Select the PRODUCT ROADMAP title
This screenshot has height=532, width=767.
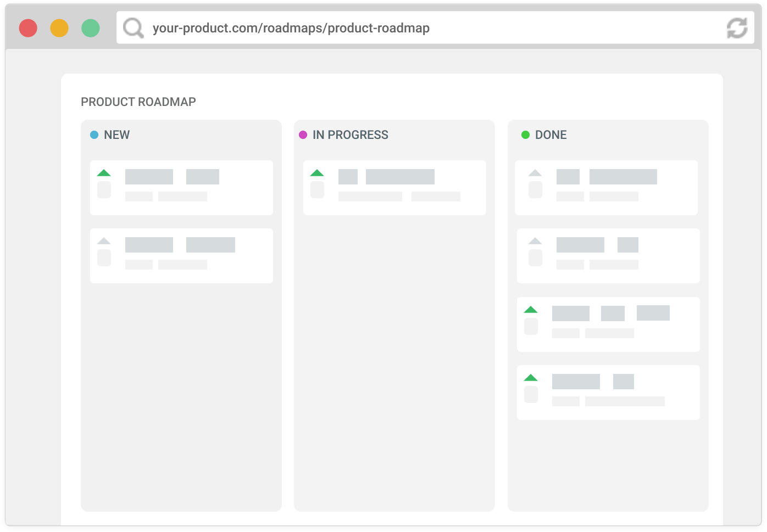click(138, 102)
